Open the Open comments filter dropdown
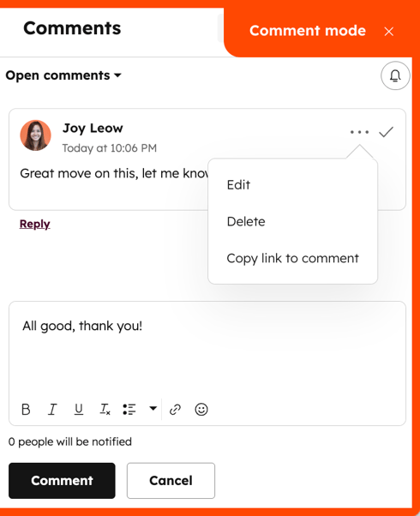The height and width of the screenshot is (516, 420). click(x=63, y=75)
